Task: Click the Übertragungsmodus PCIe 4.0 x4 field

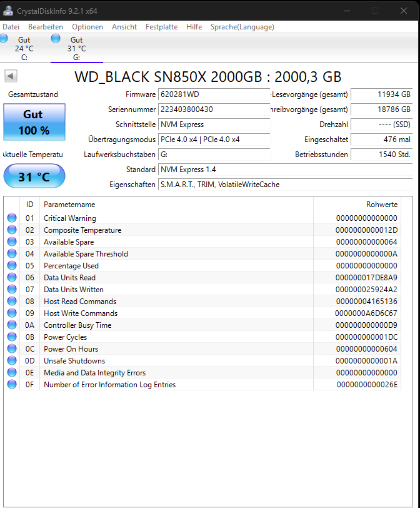Action: 214,140
